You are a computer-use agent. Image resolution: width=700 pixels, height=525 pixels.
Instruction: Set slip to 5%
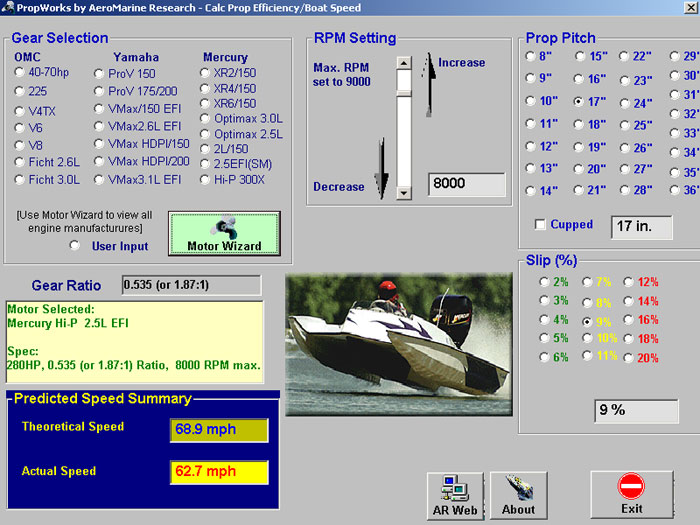tap(544, 338)
